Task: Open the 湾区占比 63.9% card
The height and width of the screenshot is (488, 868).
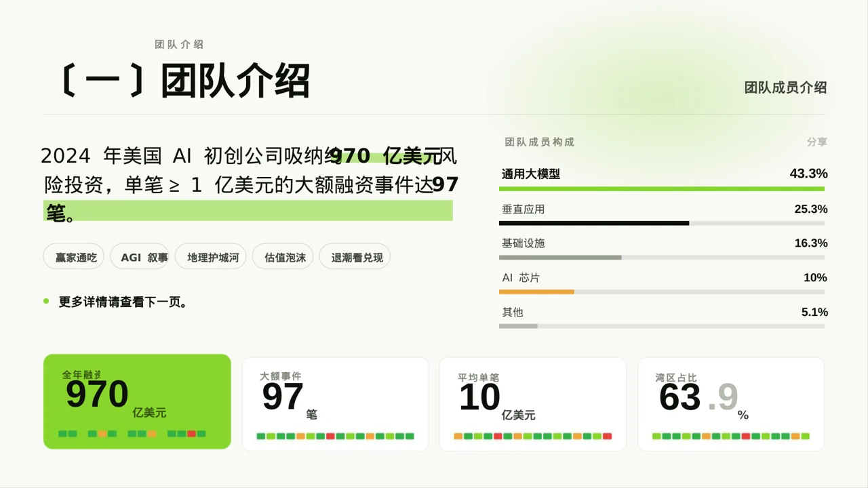Action: [x=731, y=404]
